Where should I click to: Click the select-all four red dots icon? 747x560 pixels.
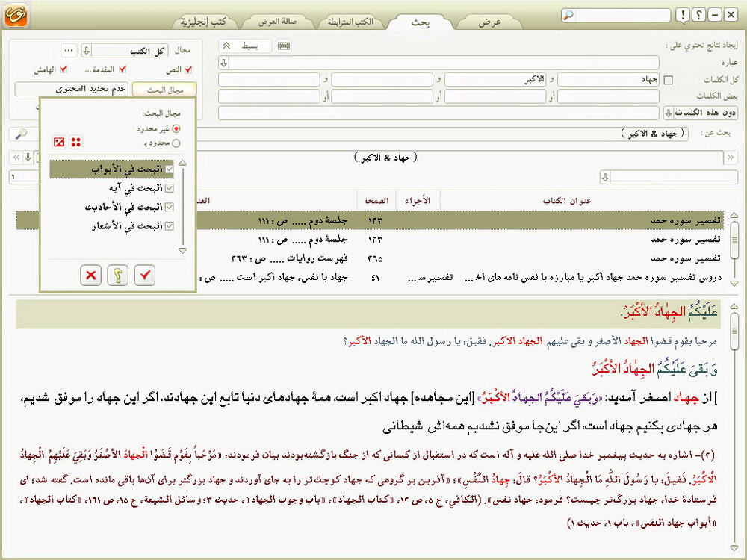[75, 142]
